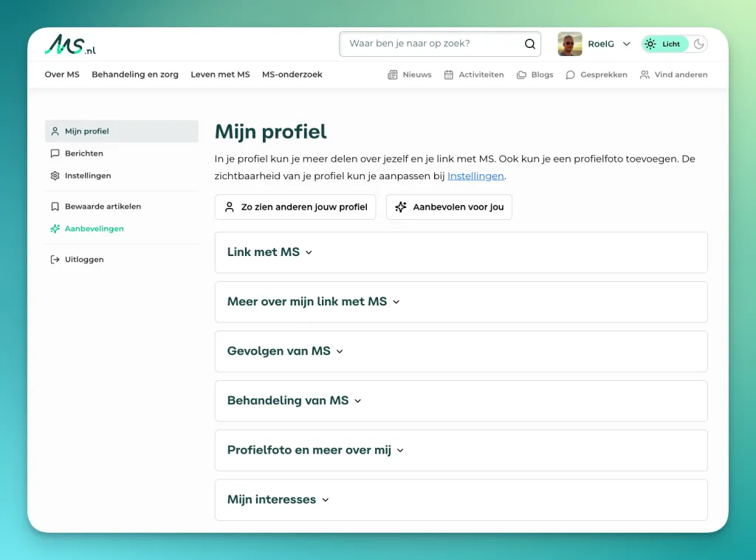
Task: Click the Aanbevelingen sparkle icon in sidebar
Action: [55, 229]
